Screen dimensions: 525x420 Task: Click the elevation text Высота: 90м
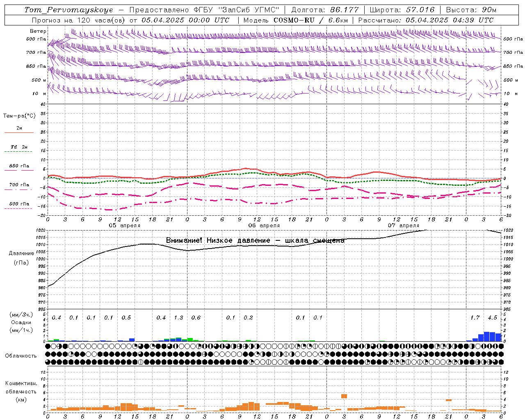[x=471, y=10]
